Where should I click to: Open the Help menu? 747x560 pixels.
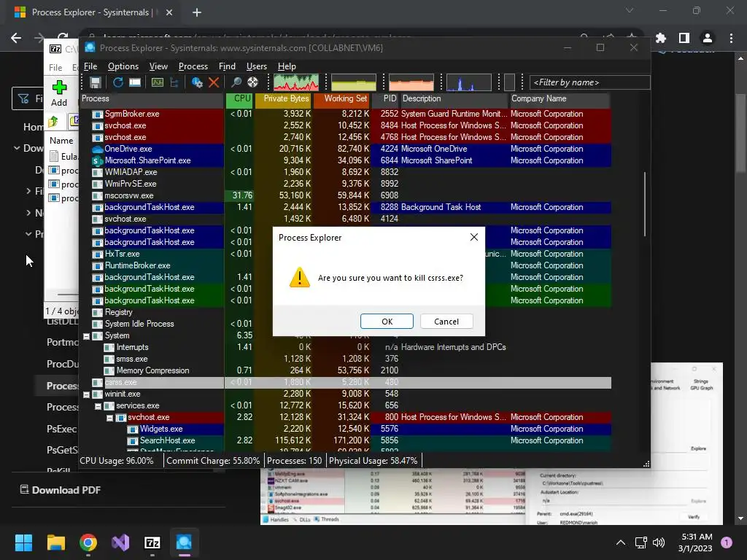coord(287,66)
